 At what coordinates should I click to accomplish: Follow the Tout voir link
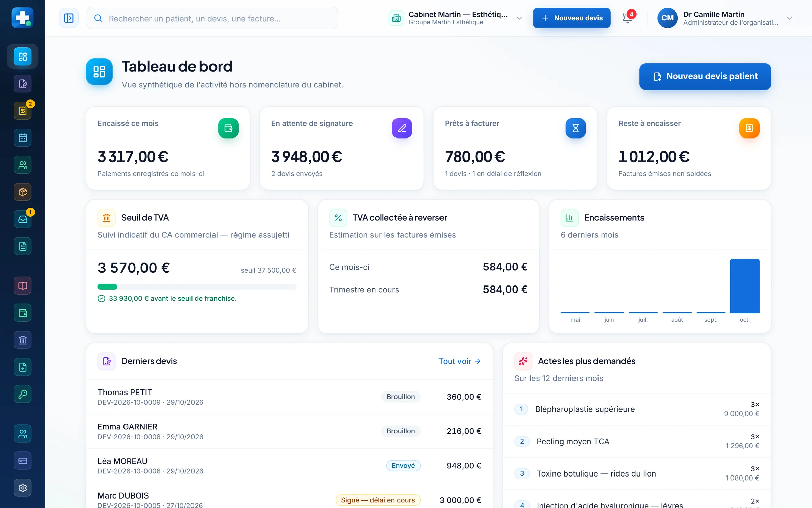460,361
